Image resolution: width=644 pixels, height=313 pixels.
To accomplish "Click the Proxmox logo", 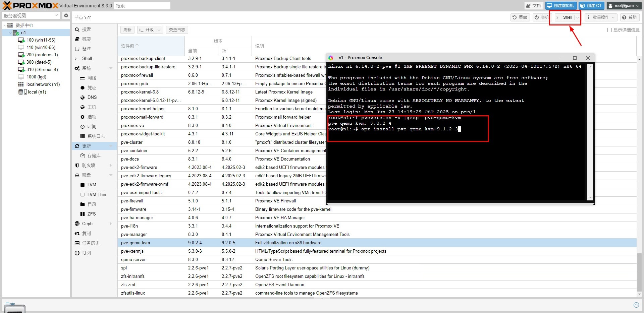I will click(x=30, y=5).
